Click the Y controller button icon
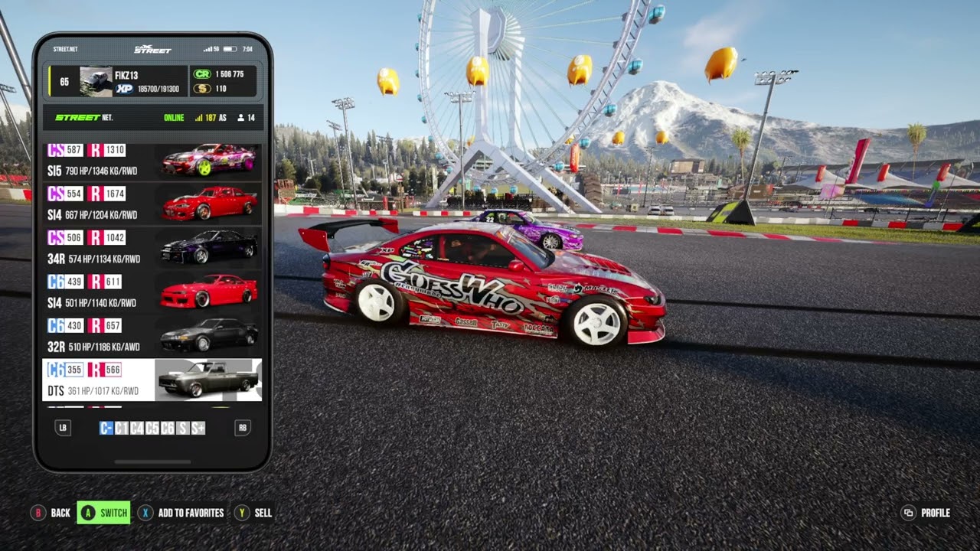980x551 pixels. point(242,513)
